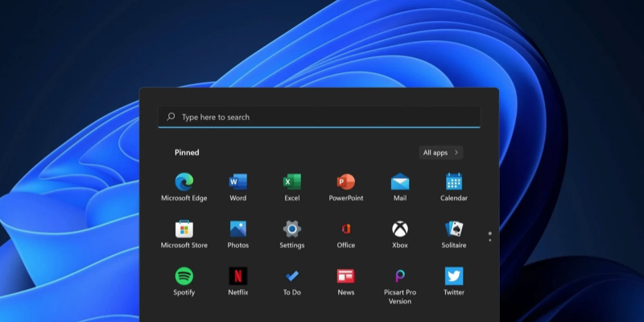
Task: Launch Netflix app
Action: pyautogui.click(x=238, y=277)
